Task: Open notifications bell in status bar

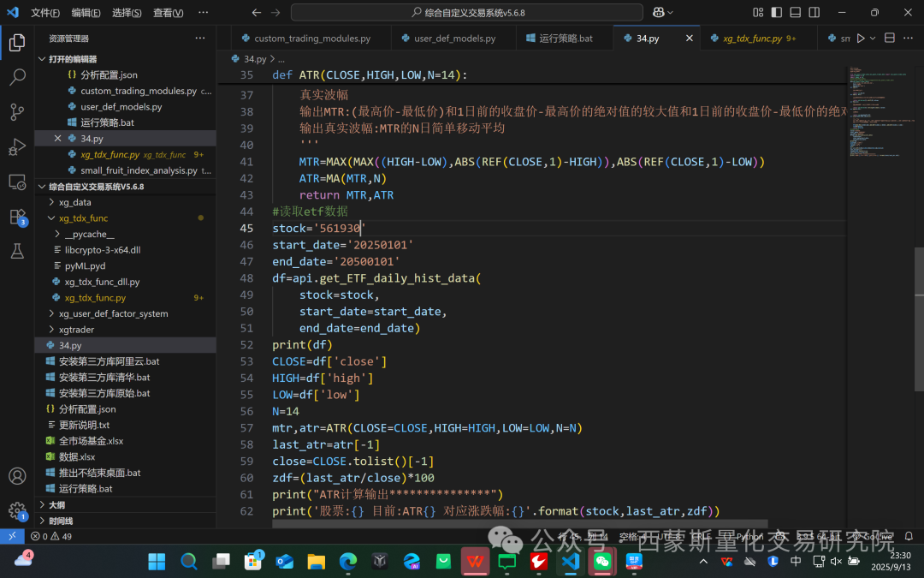Action: pos(909,536)
